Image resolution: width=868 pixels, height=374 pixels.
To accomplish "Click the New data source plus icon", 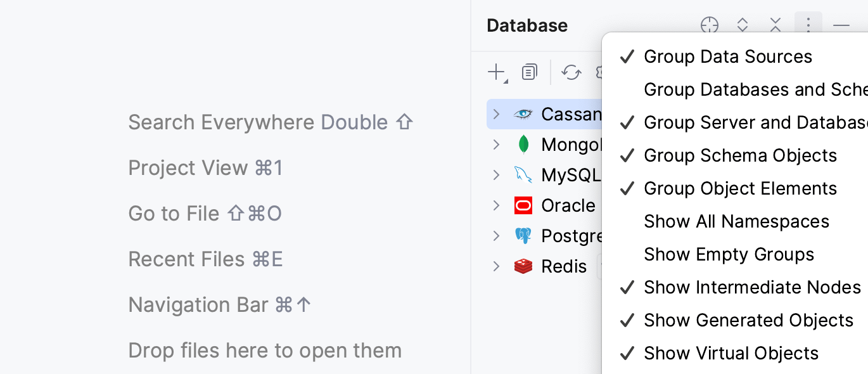I will point(497,72).
